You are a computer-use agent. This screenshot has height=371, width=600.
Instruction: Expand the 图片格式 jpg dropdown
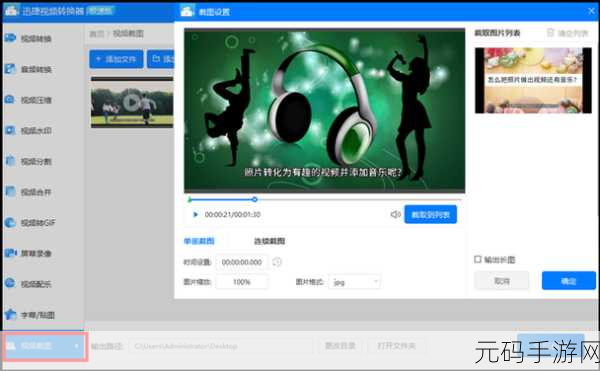click(355, 282)
